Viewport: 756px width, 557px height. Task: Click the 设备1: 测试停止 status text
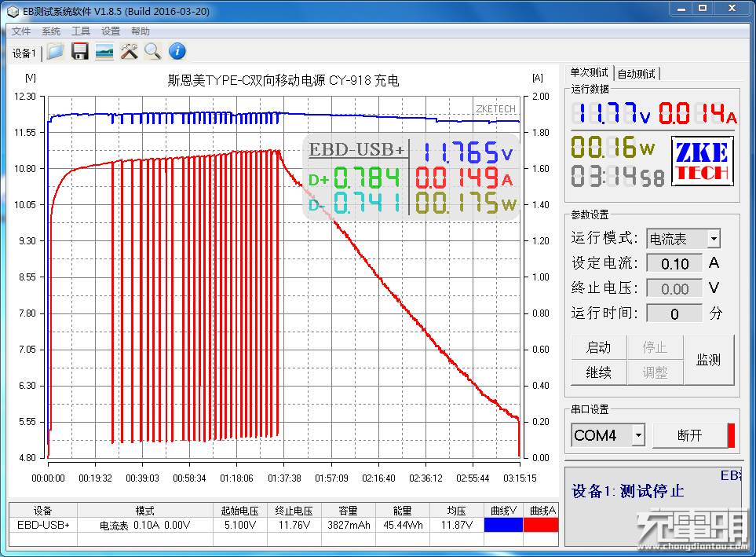pyautogui.click(x=628, y=491)
